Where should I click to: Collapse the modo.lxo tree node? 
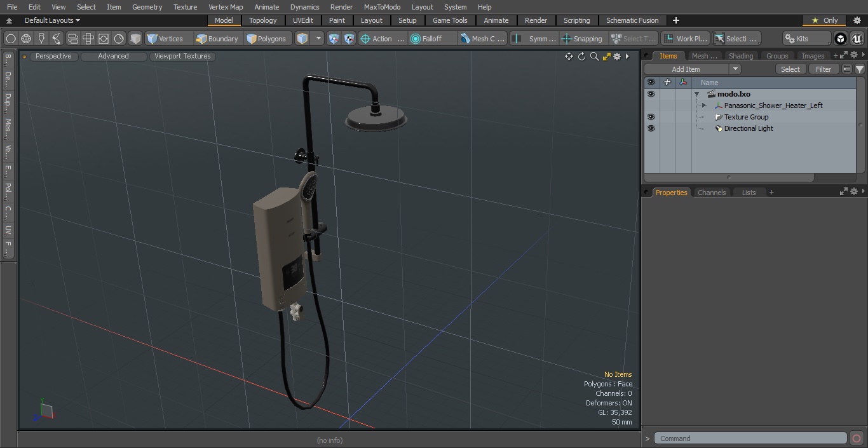(696, 94)
